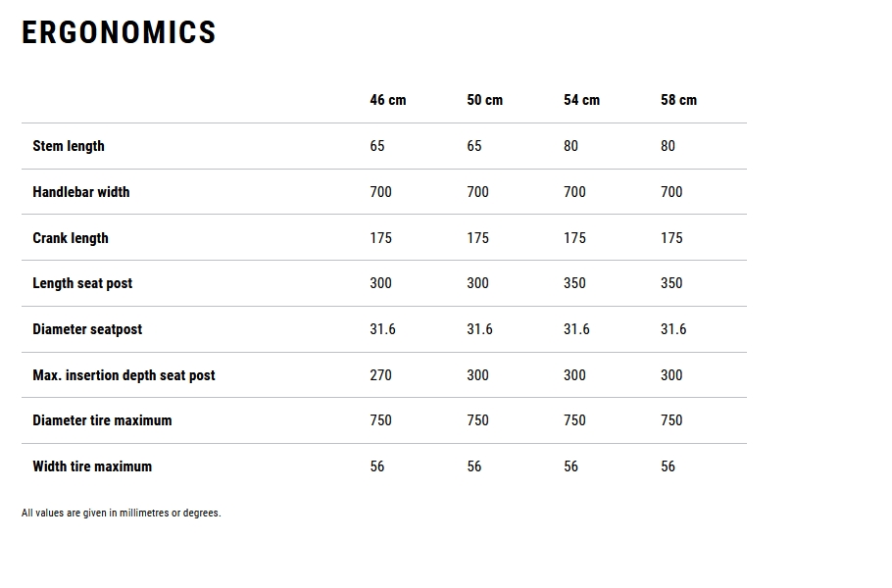
Task: Click the ERGONOMICS heading
Action: pos(119,32)
